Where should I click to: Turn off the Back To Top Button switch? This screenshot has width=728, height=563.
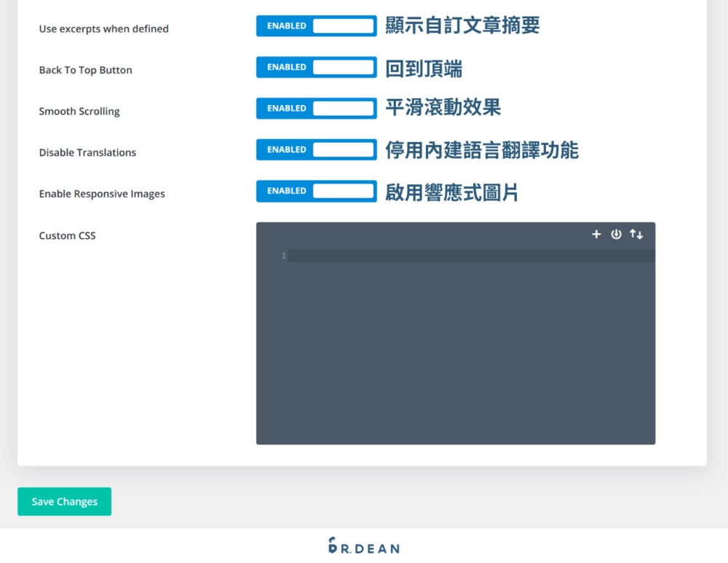(x=316, y=67)
